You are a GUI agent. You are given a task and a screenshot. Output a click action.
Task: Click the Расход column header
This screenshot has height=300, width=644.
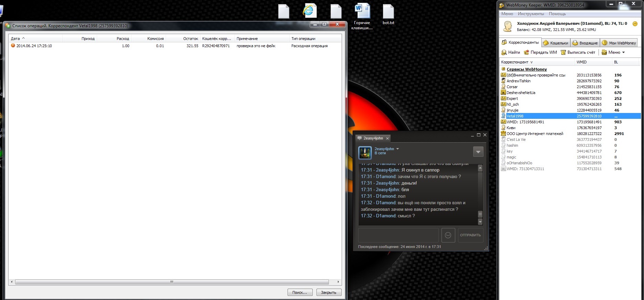point(114,39)
